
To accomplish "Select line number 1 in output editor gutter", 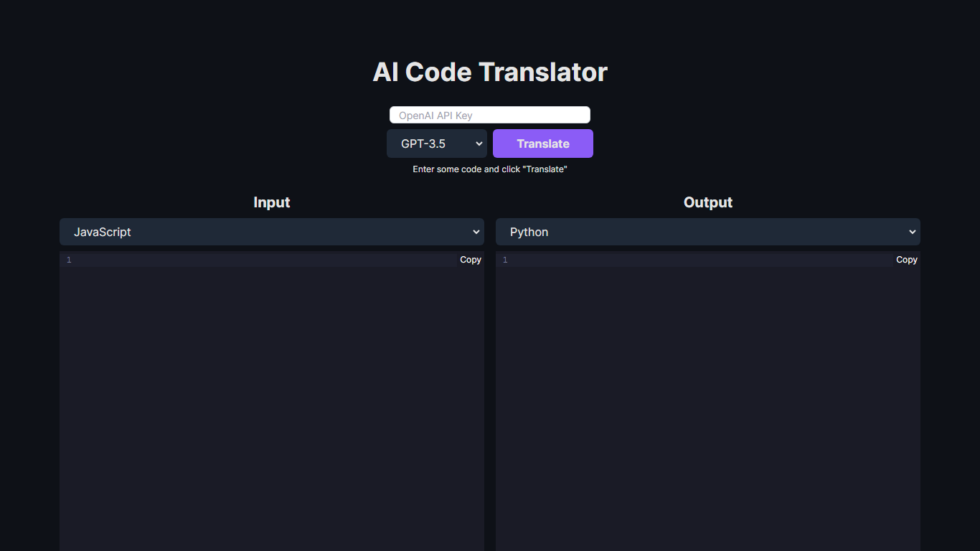I will 505,260.
